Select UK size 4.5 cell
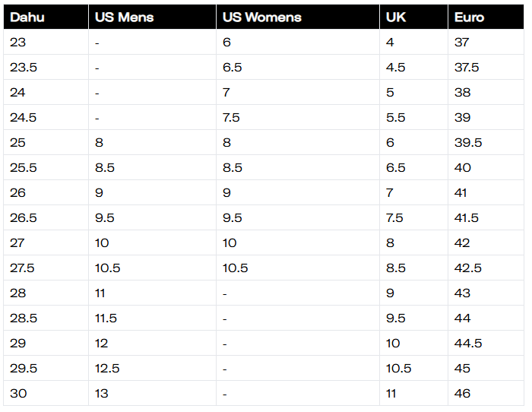The image size is (532, 412). tap(395, 68)
